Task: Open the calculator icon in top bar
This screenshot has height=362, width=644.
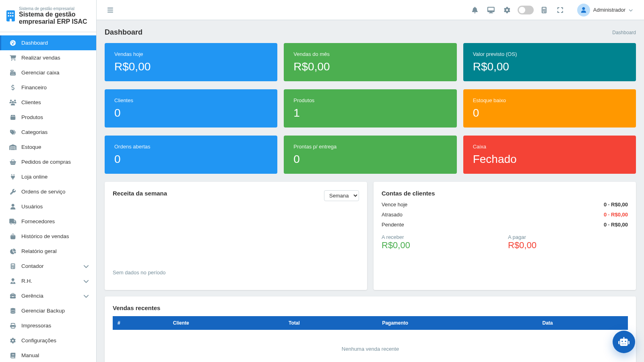Action: coord(544,10)
